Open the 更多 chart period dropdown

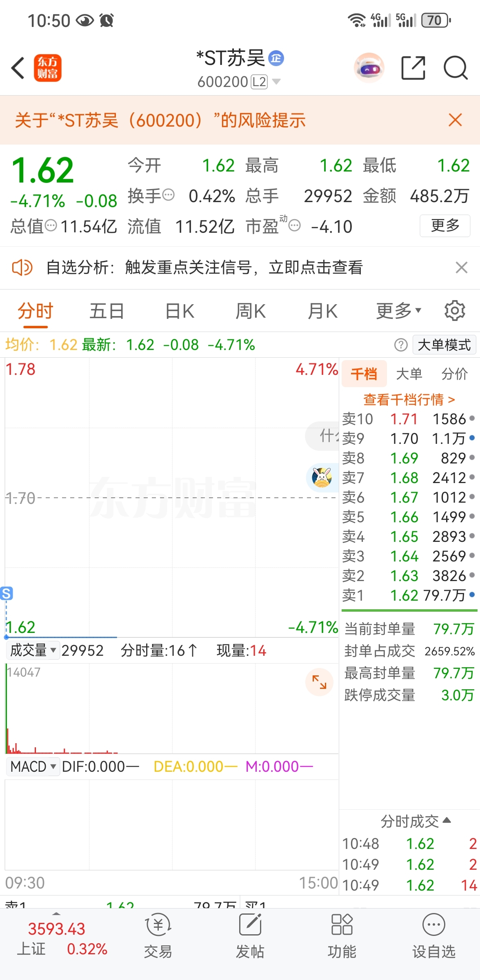click(x=398, y=311)
